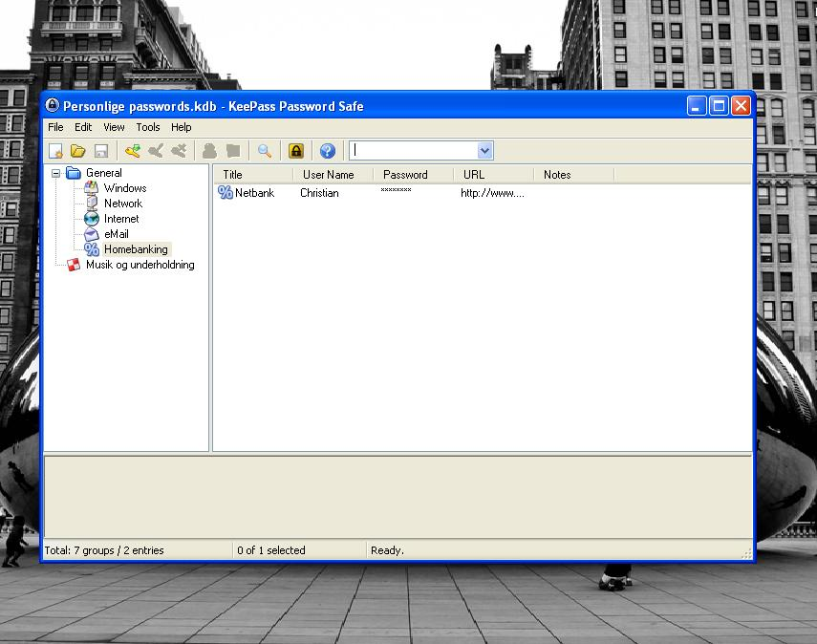
Task: Click the Save Database floppy disk icon
Action: pyautogui.click(x=100, y=151)
